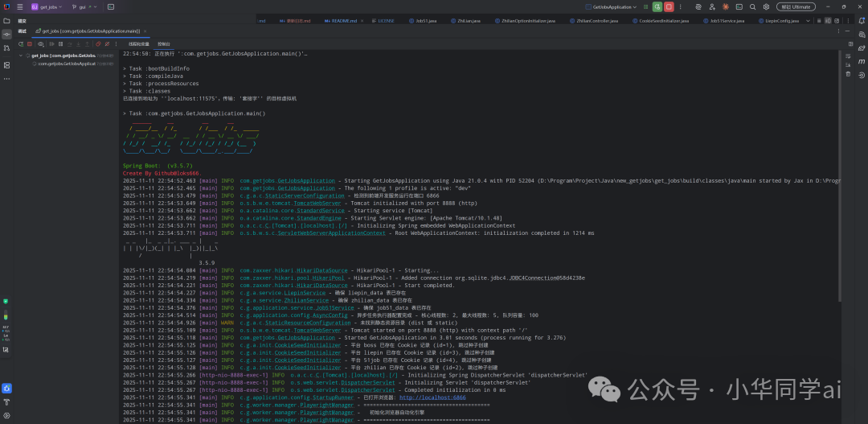Click the green Rerun debug button in top toolbar
This screenshot has height=424, width=868.
pyautogui.click(x=657, y=6)
